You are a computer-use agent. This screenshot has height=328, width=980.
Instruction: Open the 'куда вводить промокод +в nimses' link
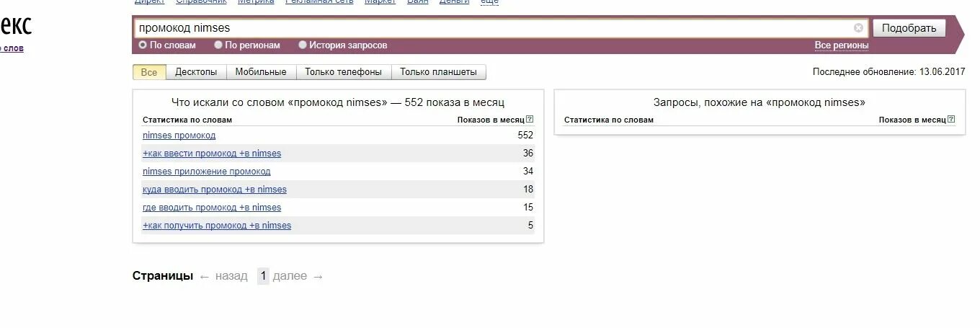(x=215, y=190)
